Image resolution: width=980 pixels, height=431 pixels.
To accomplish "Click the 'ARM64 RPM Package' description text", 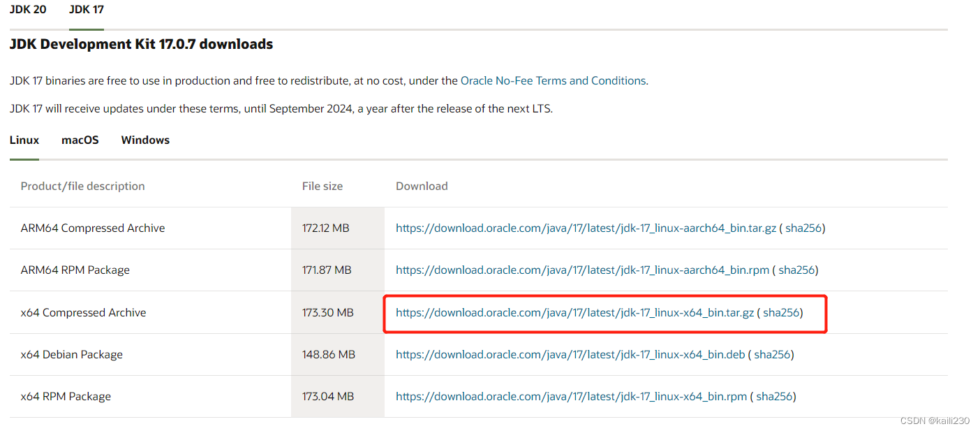I will coord(75,270).
